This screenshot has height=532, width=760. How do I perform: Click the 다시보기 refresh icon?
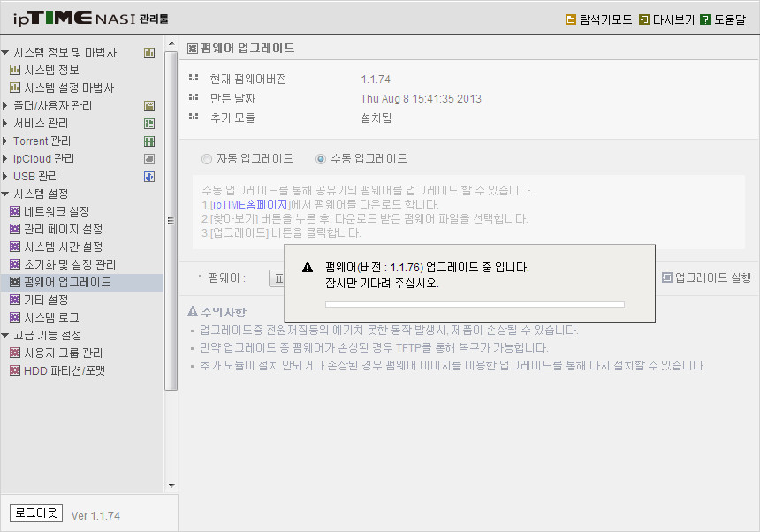[x=644, y=19]
